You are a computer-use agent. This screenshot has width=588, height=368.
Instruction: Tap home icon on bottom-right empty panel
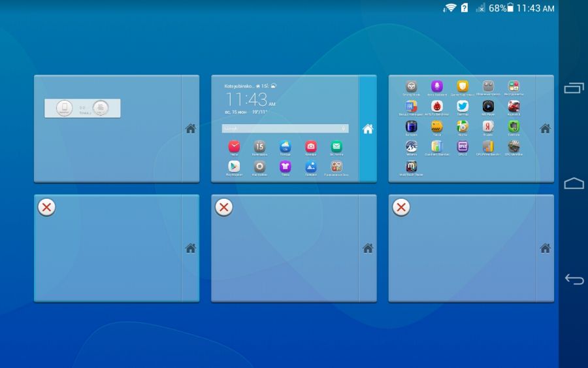(x=545, y=248)
